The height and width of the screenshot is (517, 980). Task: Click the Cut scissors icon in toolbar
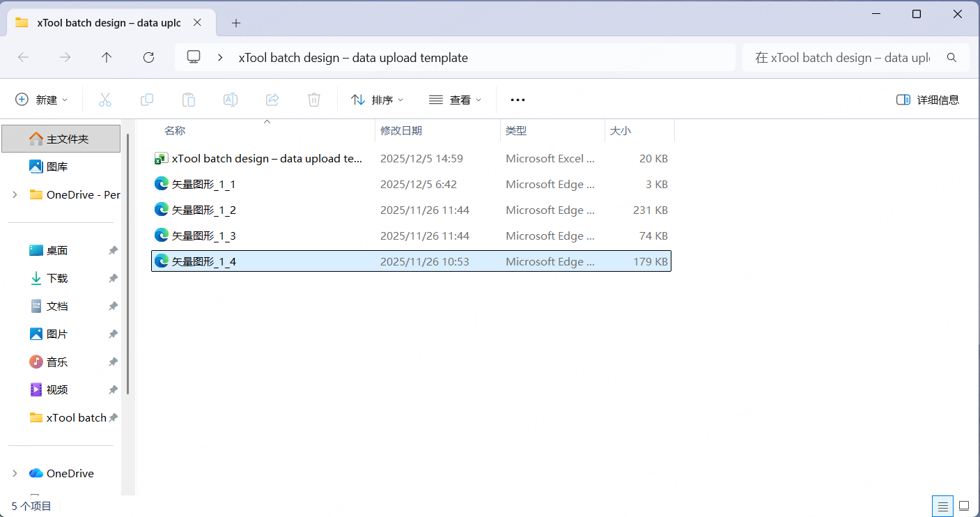[105, 100]
